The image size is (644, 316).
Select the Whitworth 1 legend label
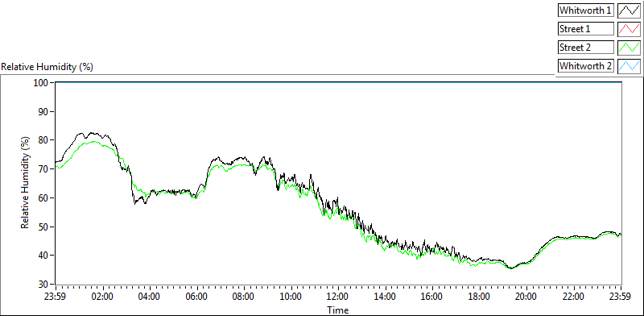click(x=586, y=10)
